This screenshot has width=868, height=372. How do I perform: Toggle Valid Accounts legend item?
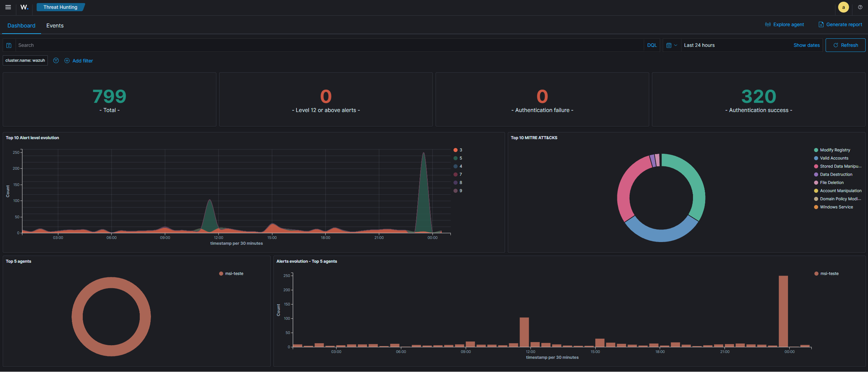(x=831, y=158)
